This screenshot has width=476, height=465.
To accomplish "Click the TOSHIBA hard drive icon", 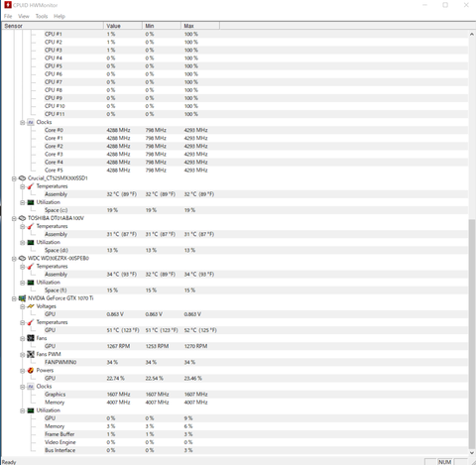I will 22,218.
